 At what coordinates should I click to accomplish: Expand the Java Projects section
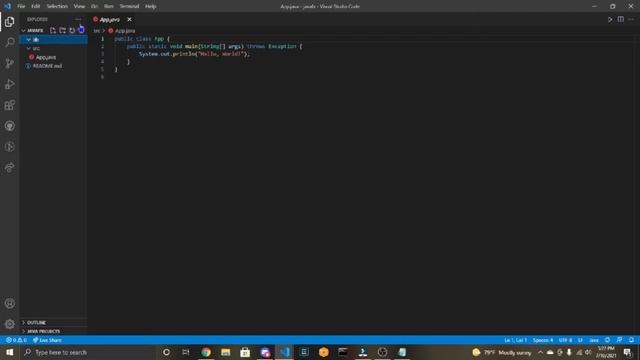[x=53, y=331]
